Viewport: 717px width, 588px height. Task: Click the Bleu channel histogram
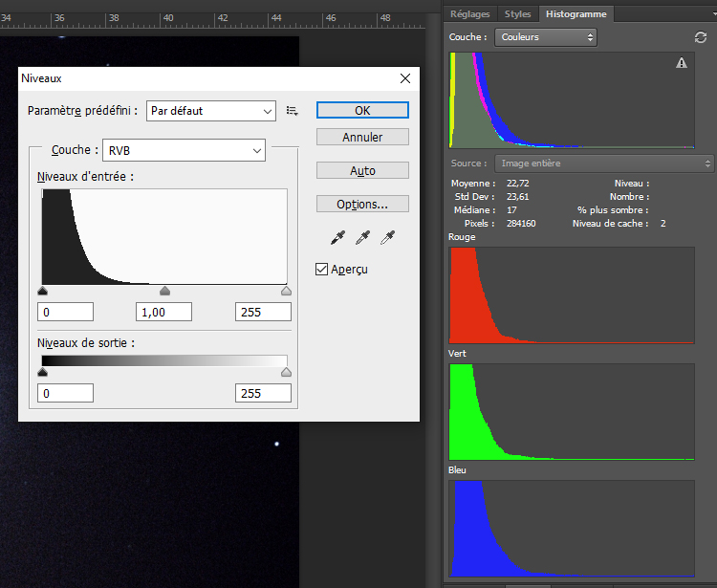(x=572, y=529)
